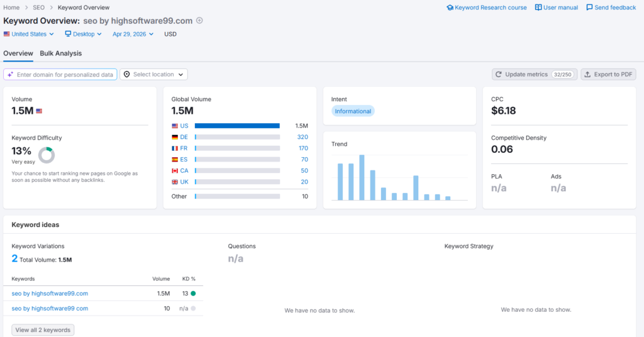Open the United States country dropdown
The height and width of the screenshot is (337, 644).
(29, 34)
